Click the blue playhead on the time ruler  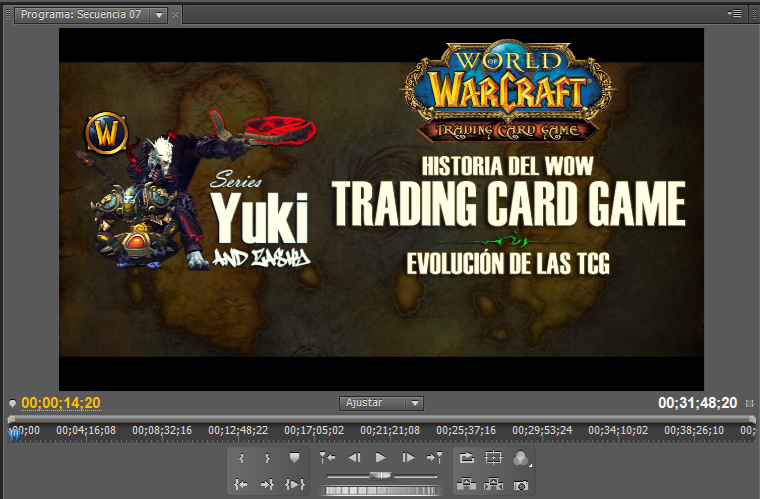14,435
